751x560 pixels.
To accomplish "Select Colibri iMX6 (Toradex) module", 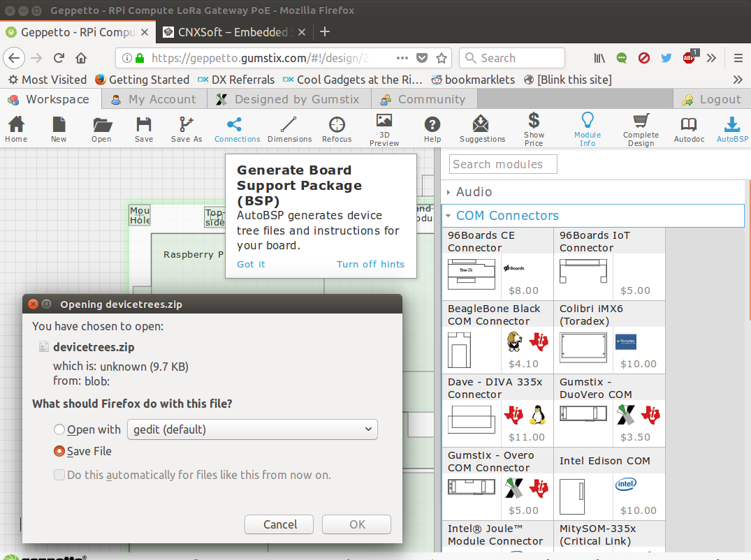I will (609, 337).
